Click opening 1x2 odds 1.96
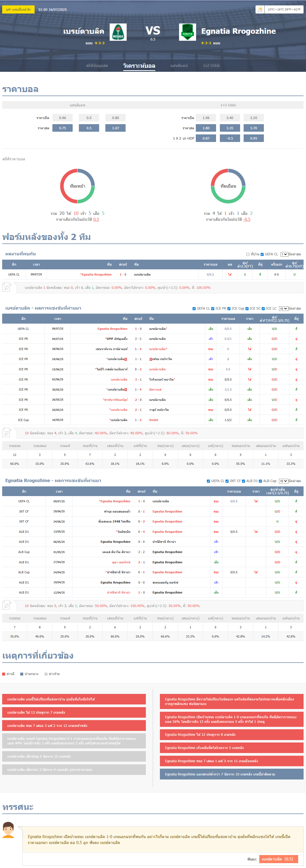This screenshot has height=868, width=306. 206,118
